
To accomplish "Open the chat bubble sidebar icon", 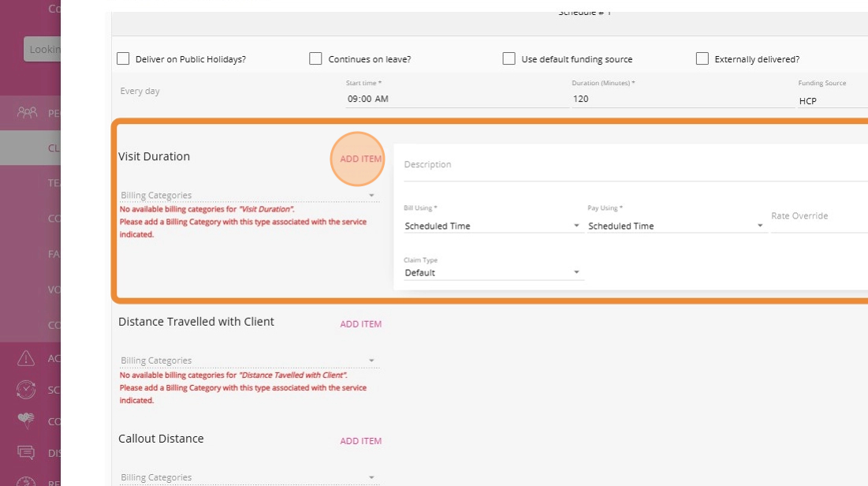I will pos(26,453).
